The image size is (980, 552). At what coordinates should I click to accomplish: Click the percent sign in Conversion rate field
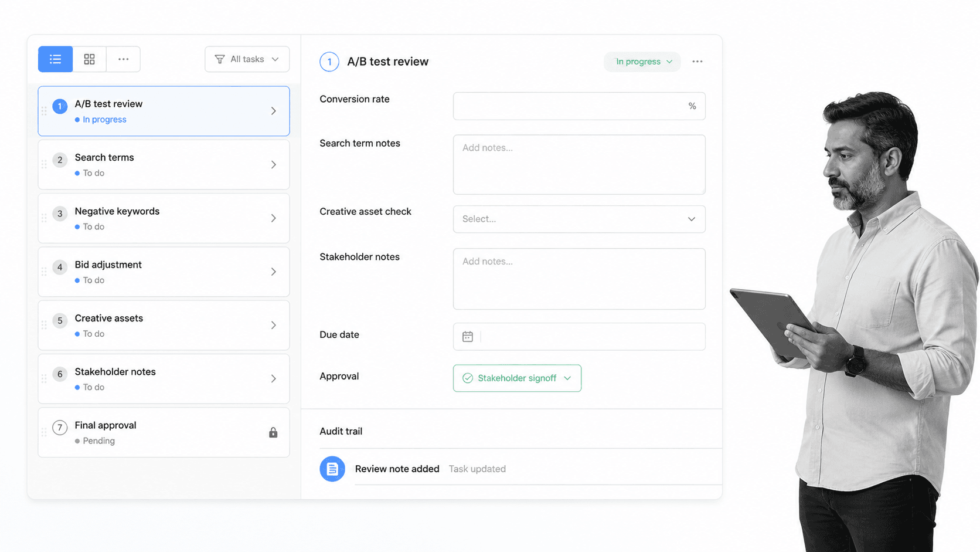[x=692, y=106]
